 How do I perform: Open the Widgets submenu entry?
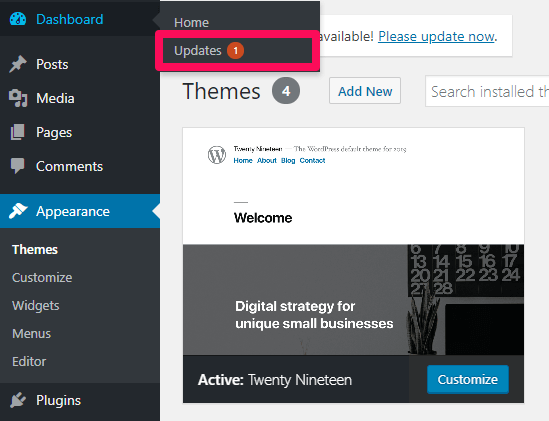click(x=35, y=305)
